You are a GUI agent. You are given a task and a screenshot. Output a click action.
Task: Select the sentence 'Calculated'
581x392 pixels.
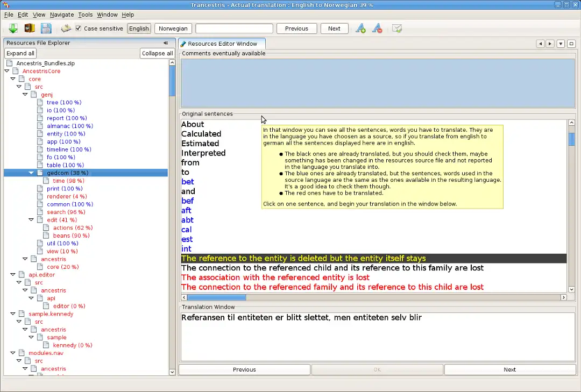(201, 134)
